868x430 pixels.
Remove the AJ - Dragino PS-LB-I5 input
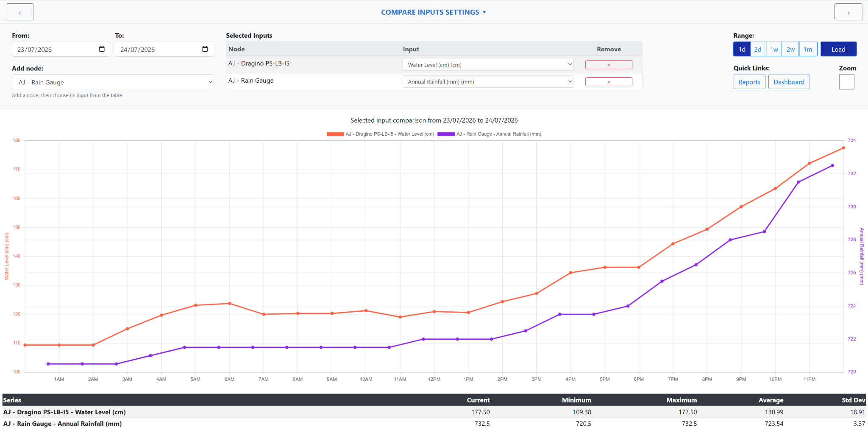tap(609, 65)
